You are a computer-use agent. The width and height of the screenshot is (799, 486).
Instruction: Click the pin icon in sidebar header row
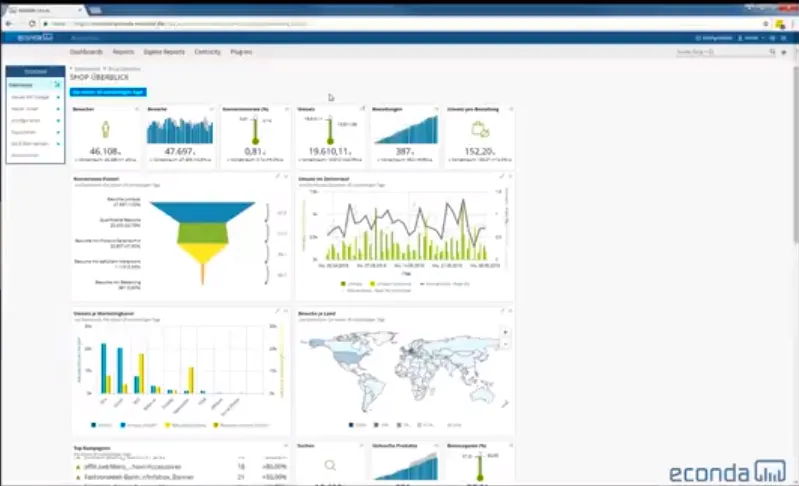(57, 85)
